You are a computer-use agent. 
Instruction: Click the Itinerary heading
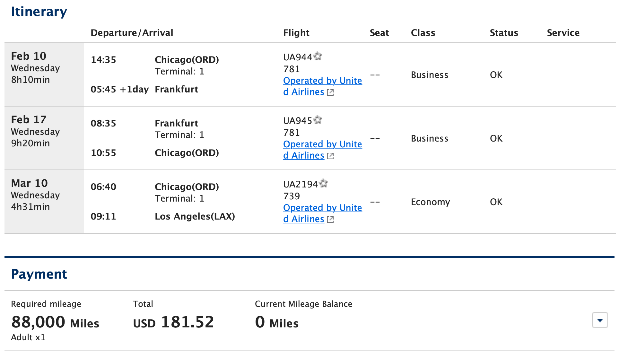tap(39, 12)
